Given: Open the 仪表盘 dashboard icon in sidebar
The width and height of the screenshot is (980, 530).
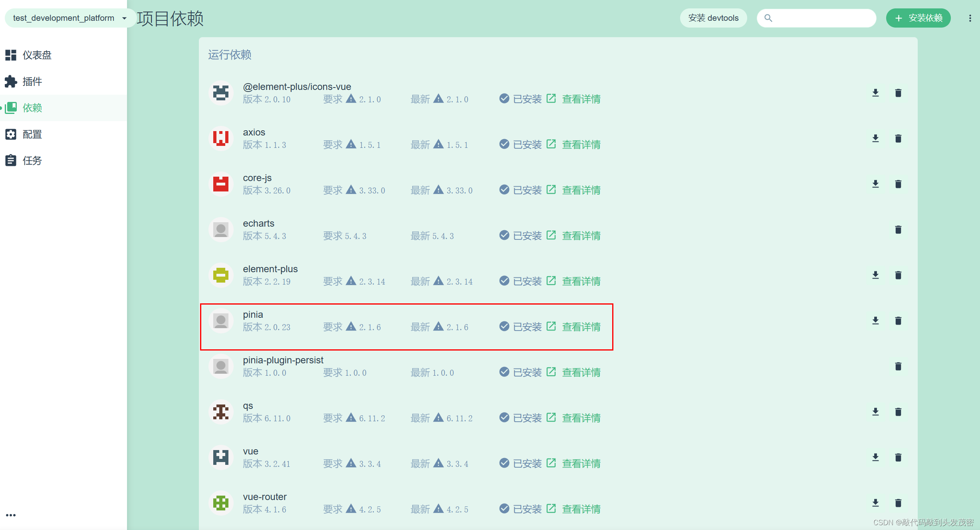Looking at the screenshot, I should pyautogui.click(x=11, y=55).
